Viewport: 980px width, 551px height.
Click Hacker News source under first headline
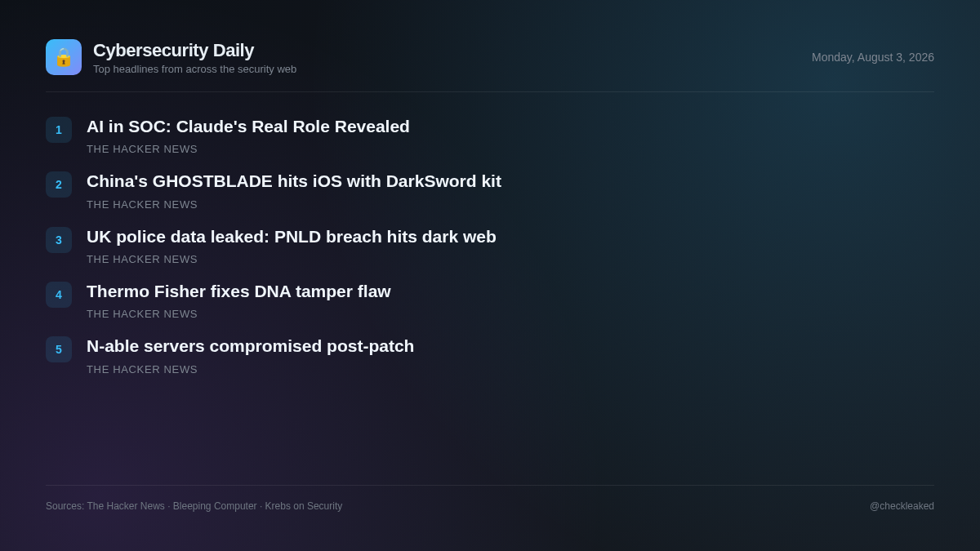point(142,149)
